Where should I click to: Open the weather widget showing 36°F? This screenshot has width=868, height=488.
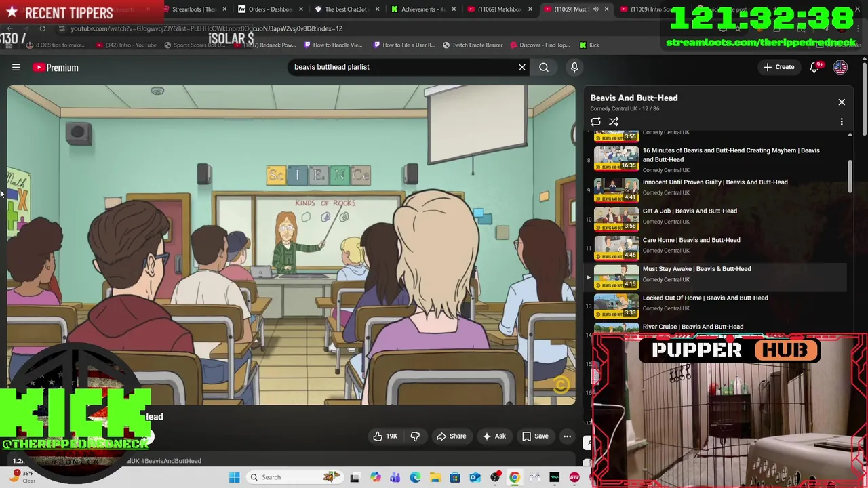click(22, 477)
